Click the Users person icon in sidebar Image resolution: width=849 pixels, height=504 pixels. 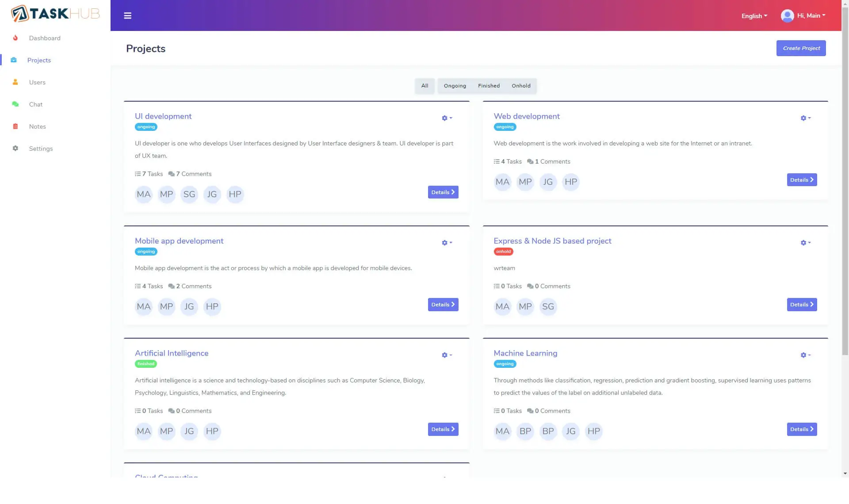(x=15, y=82)
